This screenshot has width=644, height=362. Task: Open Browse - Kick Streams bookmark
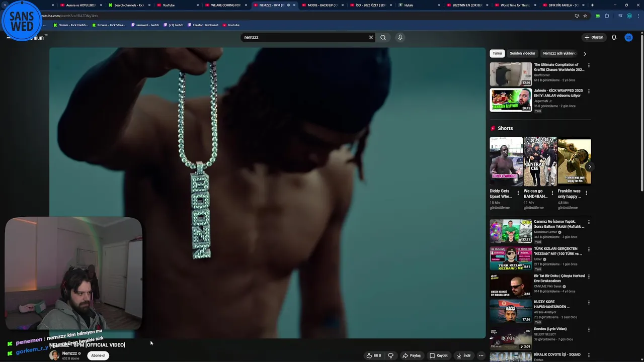coord(109,25)
